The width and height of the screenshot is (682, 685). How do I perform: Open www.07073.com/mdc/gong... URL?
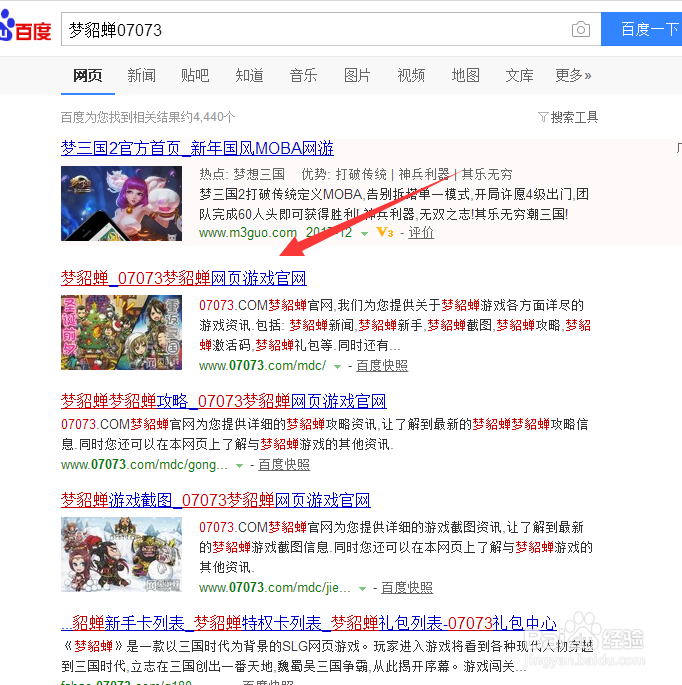tap(144, 464)
